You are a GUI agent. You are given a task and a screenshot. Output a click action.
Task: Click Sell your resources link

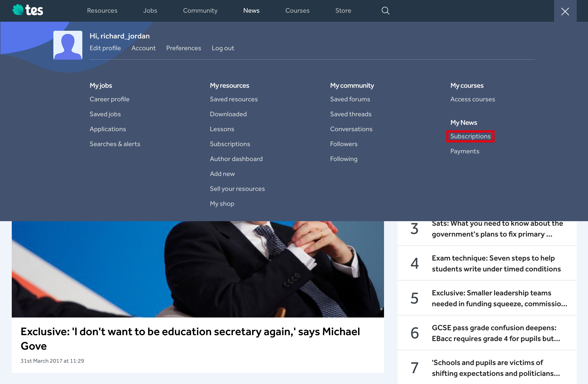[237, 189]
